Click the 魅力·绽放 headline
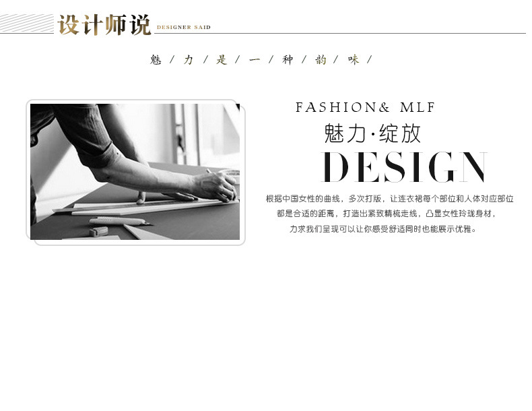This screenshot has width=532, height=411. [372, 133]
